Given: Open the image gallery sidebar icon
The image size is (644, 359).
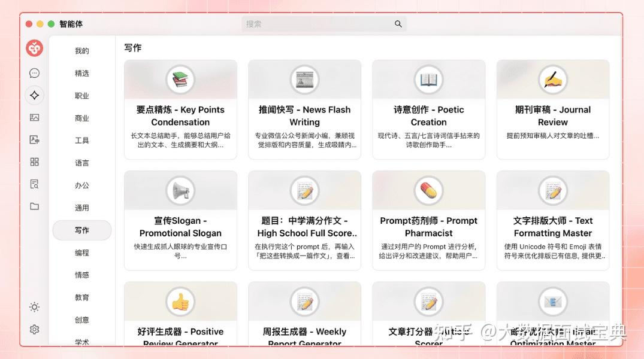Looking at the screenshot, I should [35, 118].
